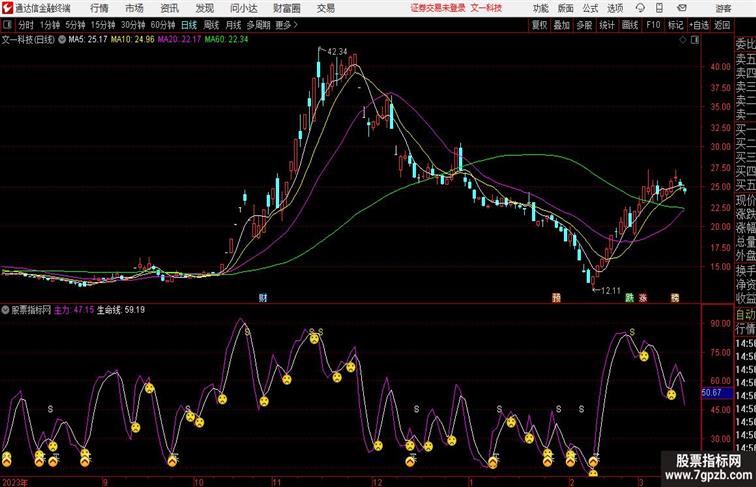Click the 返回 back button

coord(722,25)
